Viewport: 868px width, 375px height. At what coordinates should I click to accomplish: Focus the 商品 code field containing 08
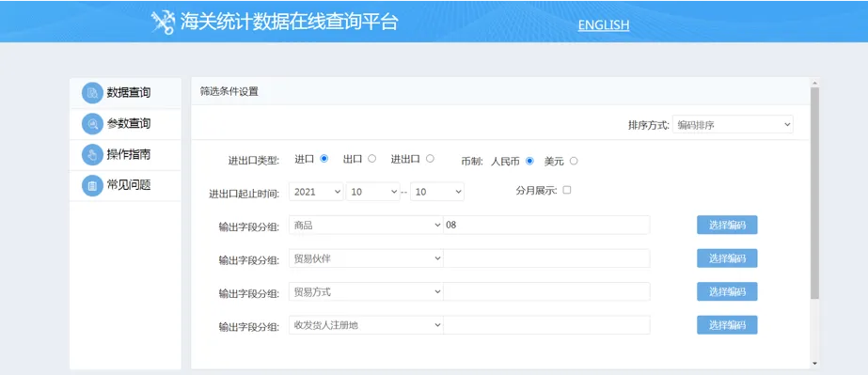(546, 226)
